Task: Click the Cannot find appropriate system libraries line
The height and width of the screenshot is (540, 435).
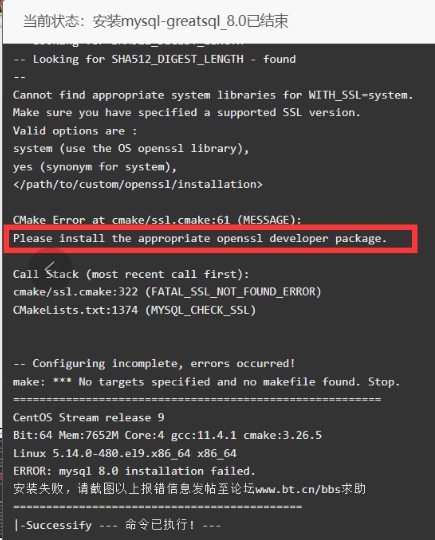Action: pos(213,95)
